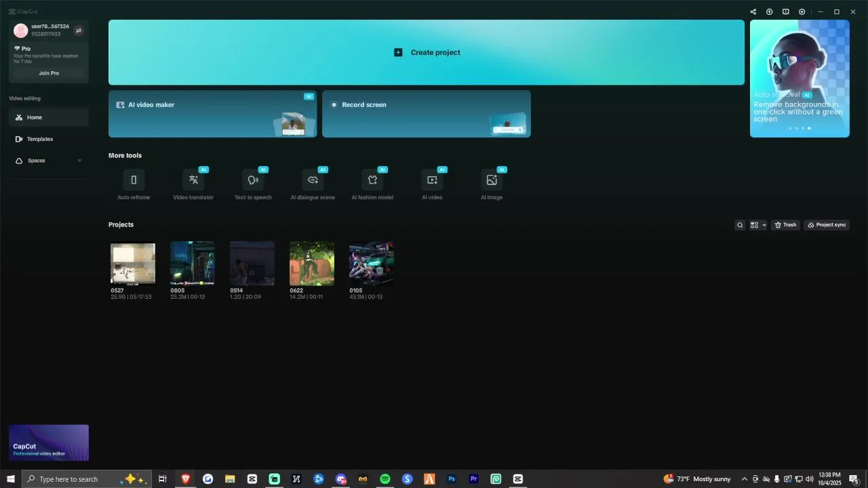
Task: Open the AI video tool icon
Action: pos(432,180)
